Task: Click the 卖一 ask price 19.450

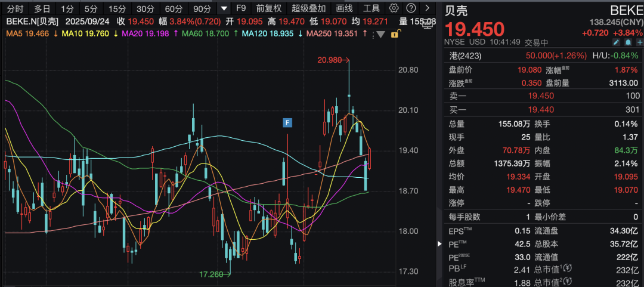Action: (x=541, y=96)
